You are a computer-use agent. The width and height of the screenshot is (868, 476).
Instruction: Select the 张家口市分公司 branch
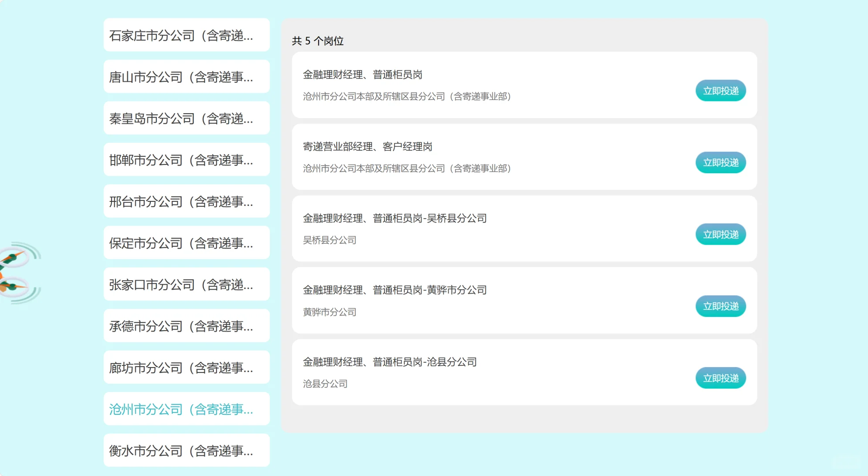pos(186,284)
